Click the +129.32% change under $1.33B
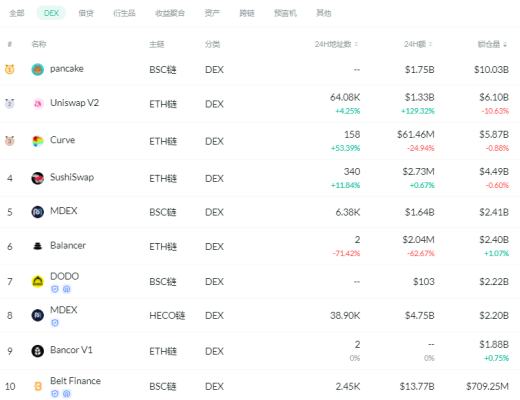This screenshot has width=520, height=400. (418, 111)
